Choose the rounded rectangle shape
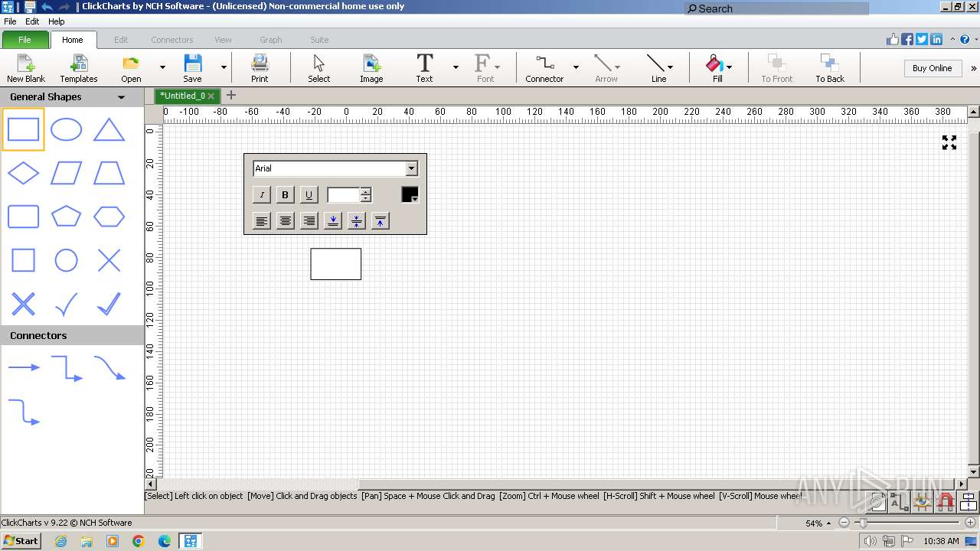Image resolution: width=980 pixels, height=551 pixels. [x=23, y=217]
